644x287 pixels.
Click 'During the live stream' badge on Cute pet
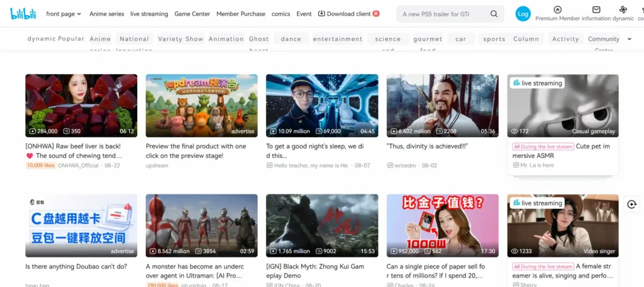coord(543,147)
